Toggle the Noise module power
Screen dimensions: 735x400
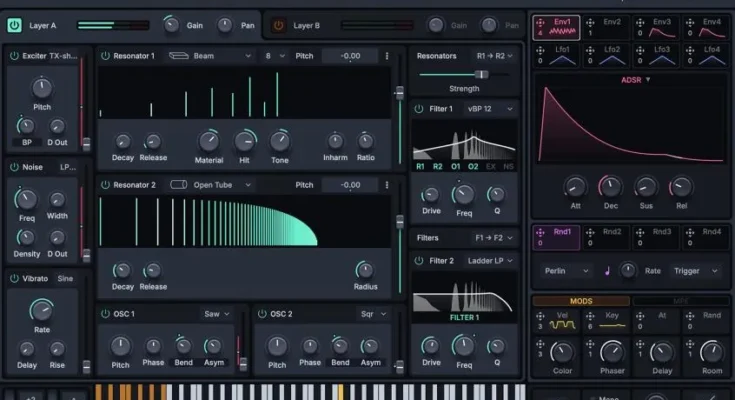coord(14,167)
